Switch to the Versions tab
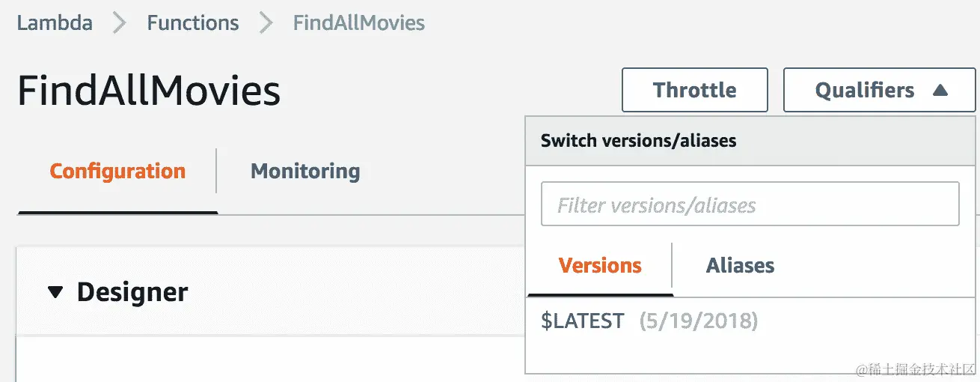 (600, 266)
